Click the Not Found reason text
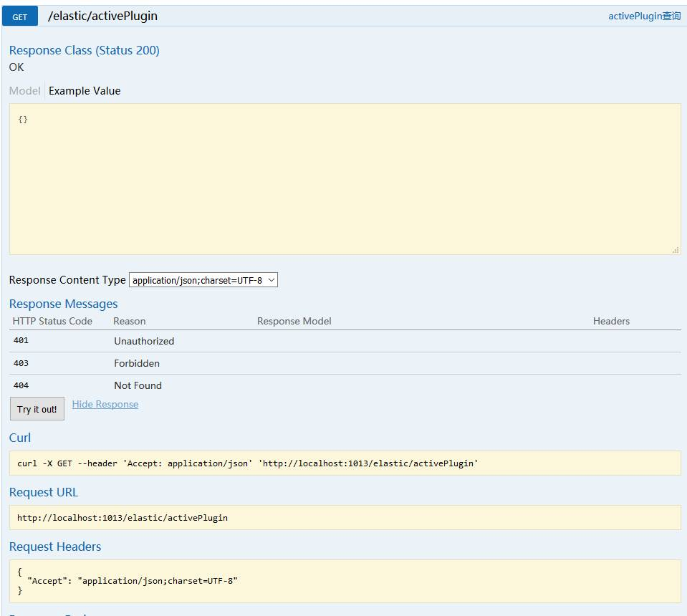This screenshot has width=687, height=616. click(138, 385)
